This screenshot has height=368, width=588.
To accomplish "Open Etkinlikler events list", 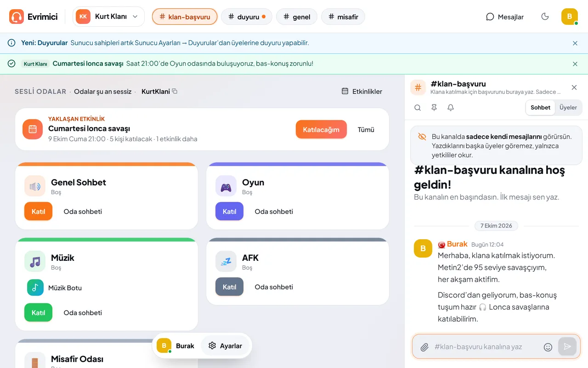I will click(x=362, y=92).
